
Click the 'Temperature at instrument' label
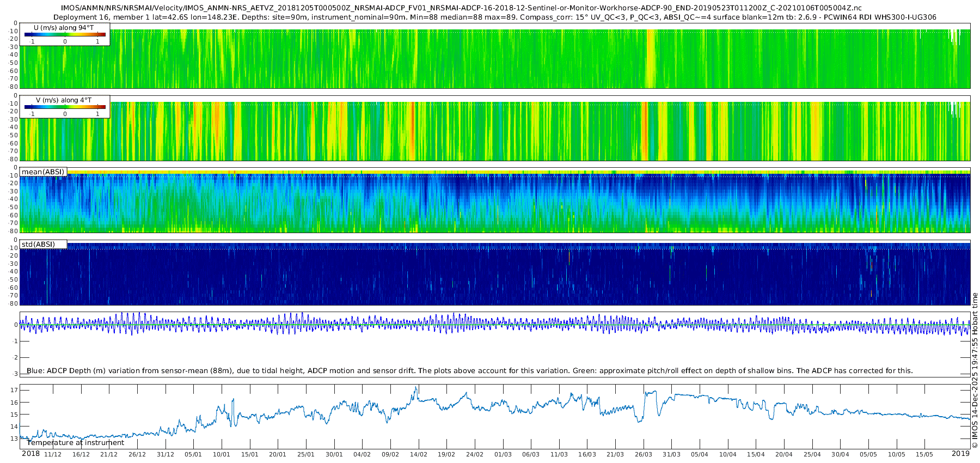point(76,443)
